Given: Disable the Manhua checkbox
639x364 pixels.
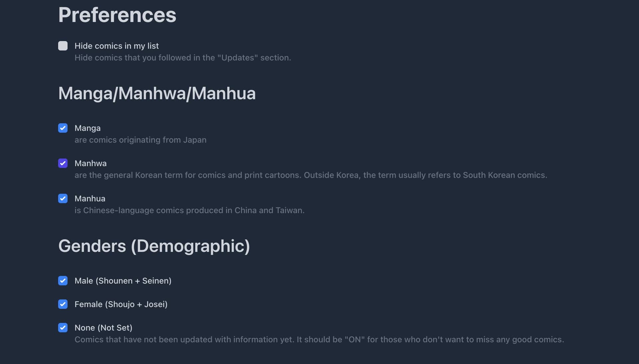Looking at the screenshot, I should (63, 199).
